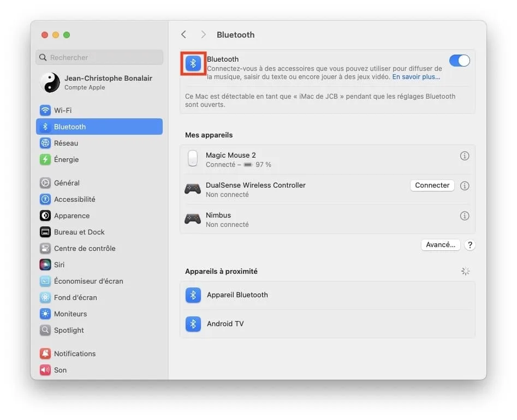
Task: Open Réseau globe icon
Action: [x=45, y=143]
